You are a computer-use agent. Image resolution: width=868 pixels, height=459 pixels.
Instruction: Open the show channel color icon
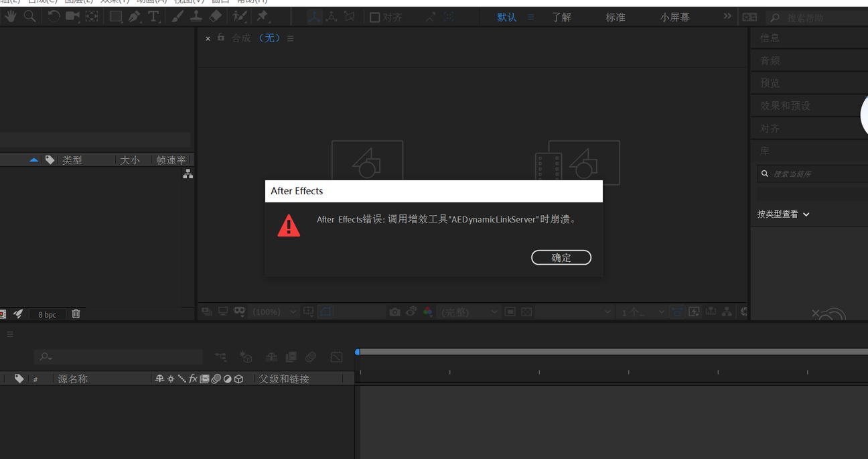(x=428, y=312)
